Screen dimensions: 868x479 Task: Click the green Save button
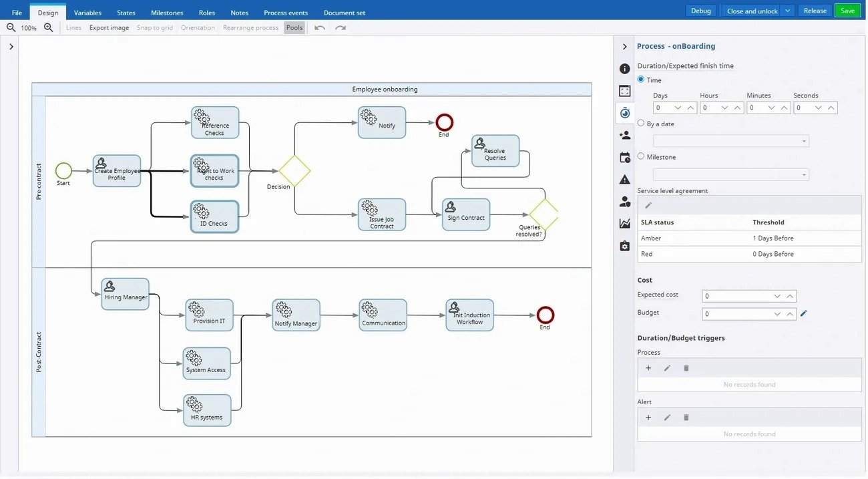click(847, 11)
